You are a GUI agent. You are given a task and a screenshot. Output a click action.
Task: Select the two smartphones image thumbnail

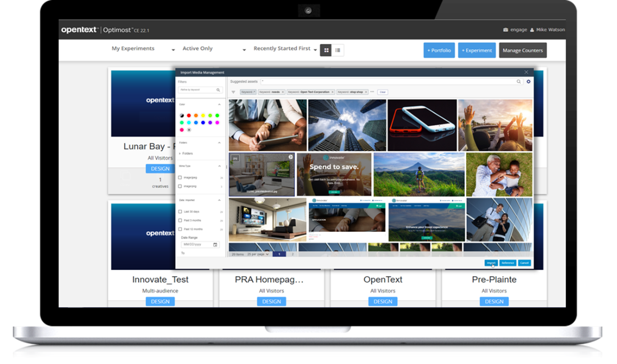(422, 125)
